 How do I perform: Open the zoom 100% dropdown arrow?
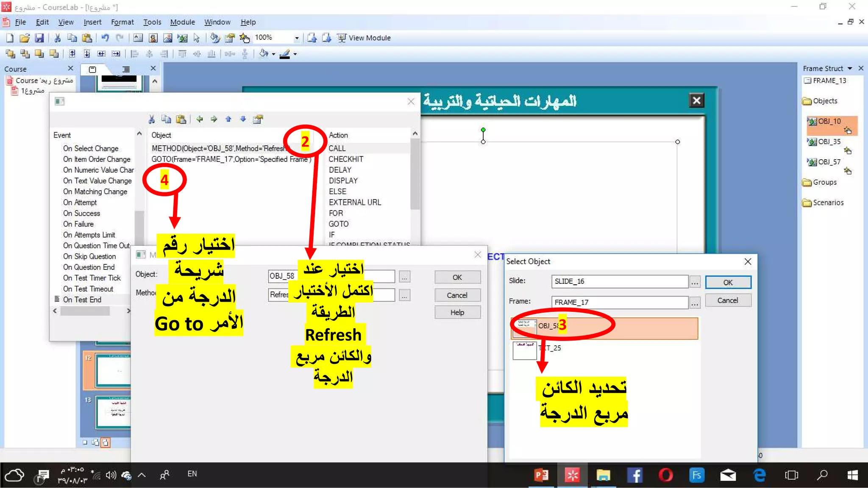(297, 38)
